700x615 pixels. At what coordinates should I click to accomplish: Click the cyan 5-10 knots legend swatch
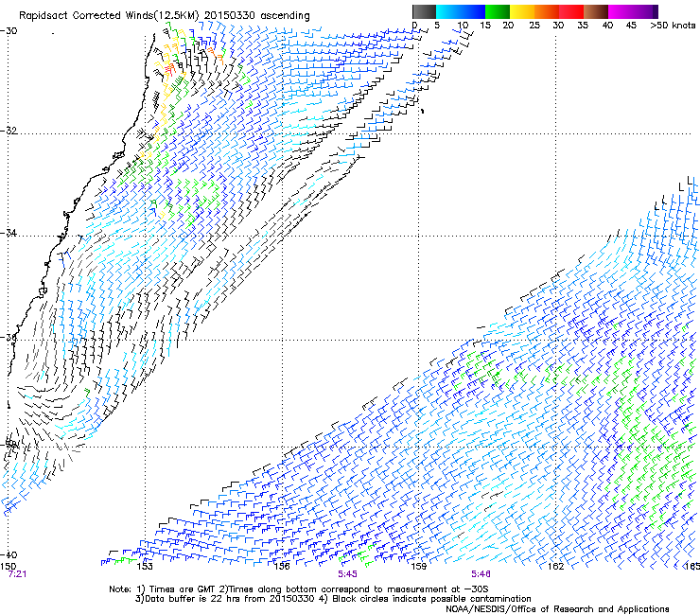pyautogui.click(x=448, y=11)
